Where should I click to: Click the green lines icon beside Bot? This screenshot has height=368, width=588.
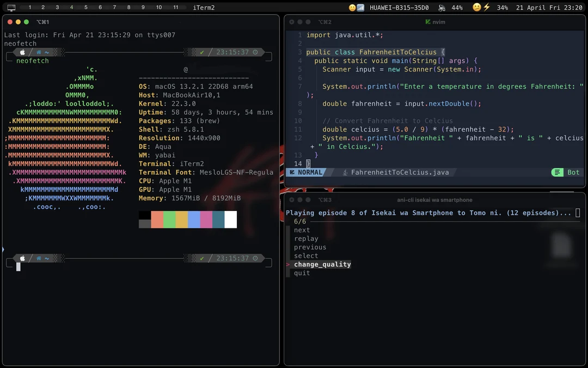coord(557,172)
